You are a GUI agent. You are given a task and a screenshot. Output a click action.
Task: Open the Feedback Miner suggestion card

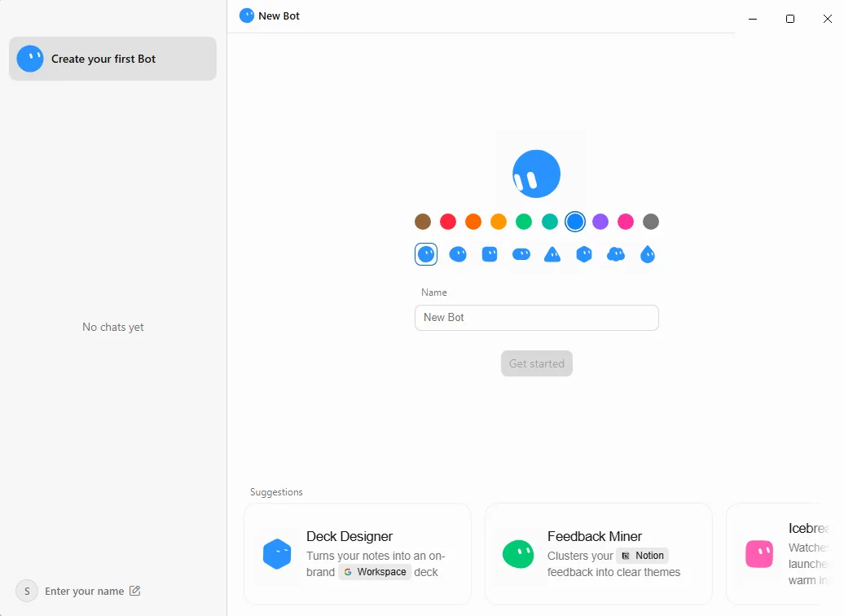click(599, 554)
